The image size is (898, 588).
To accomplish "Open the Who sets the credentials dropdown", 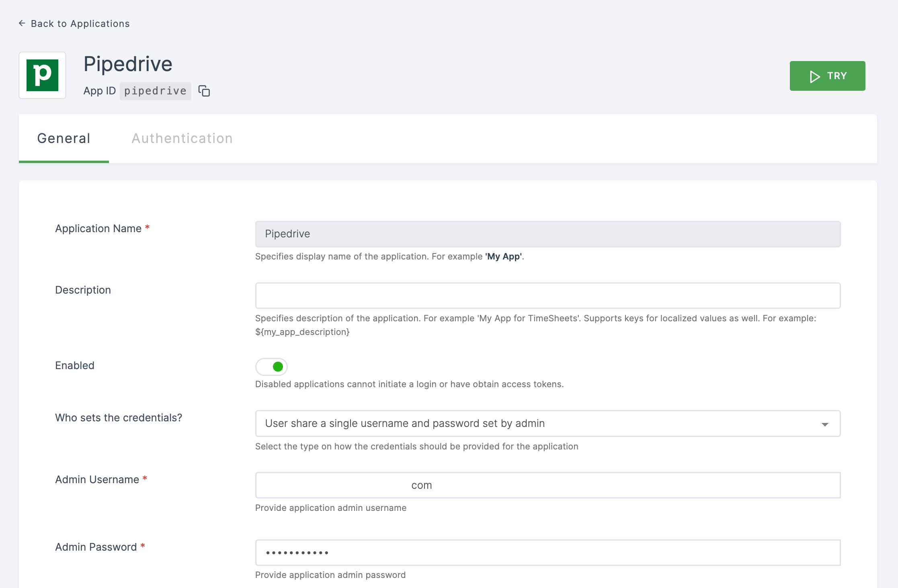I will coord(548,423).
